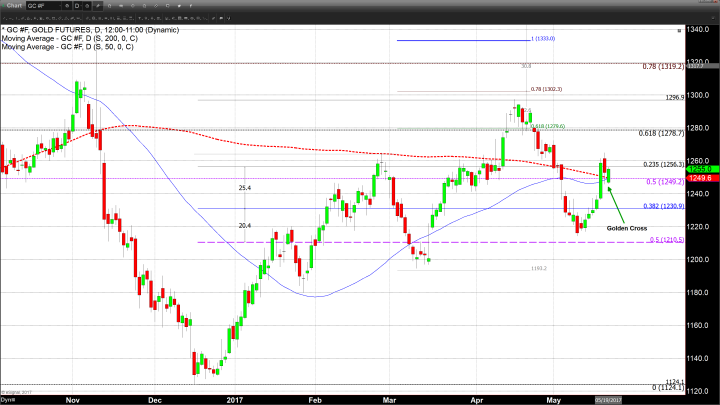Viewport: 720px width, 405px height.
Task: Select the 05/18/2017 date marker on axis
Action: pos(609,398)
